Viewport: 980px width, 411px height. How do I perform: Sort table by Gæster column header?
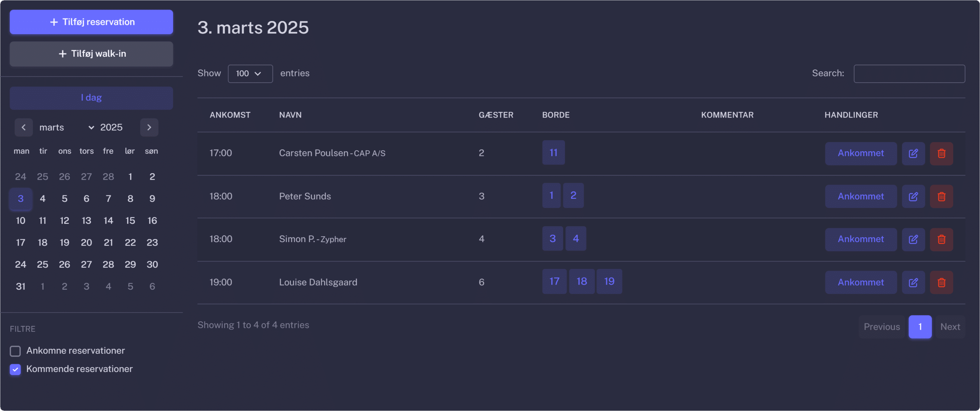496,115
